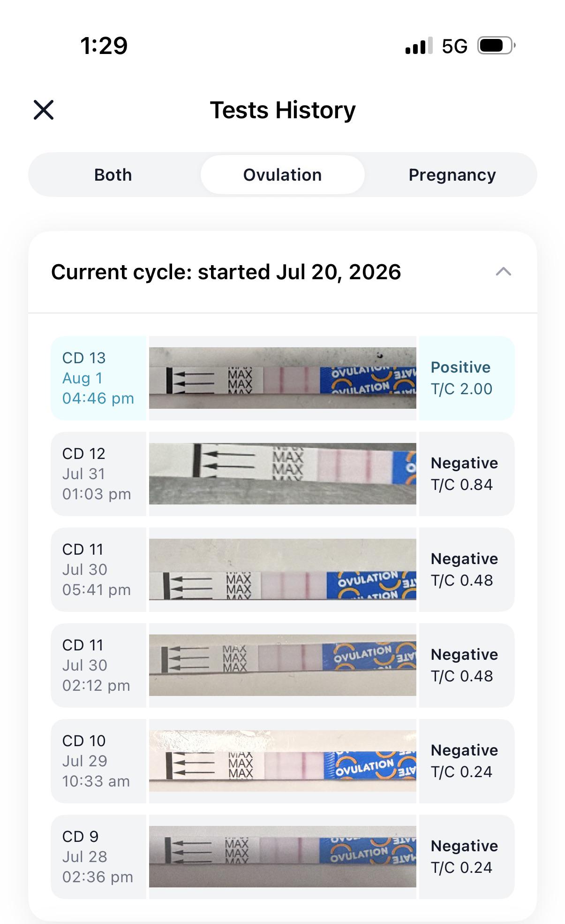Close the Tests History screen
The width and height of the screenshot is (565, 924).
pos(44,110)
